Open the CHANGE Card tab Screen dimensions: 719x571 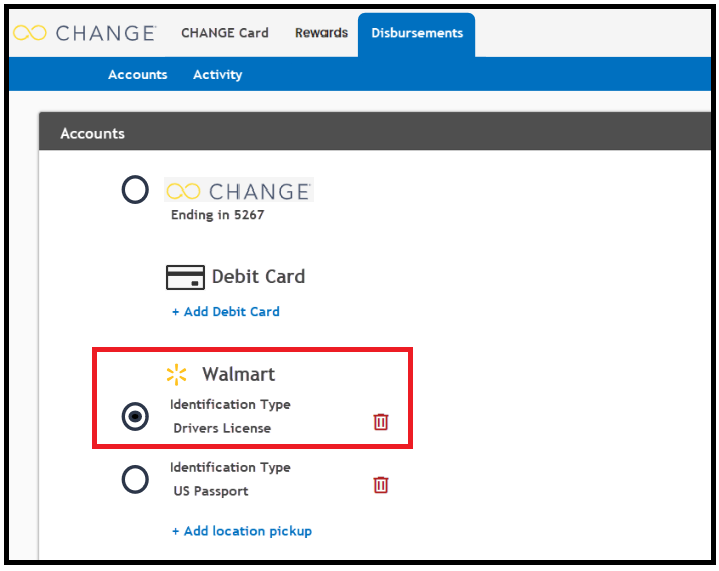tap(225, 33)
